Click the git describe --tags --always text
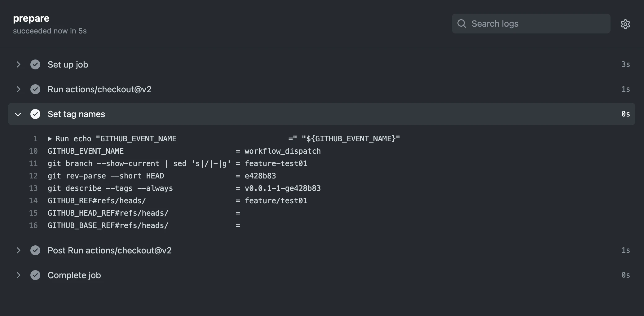The image size is (644, 316). click(x=110, y=188)
